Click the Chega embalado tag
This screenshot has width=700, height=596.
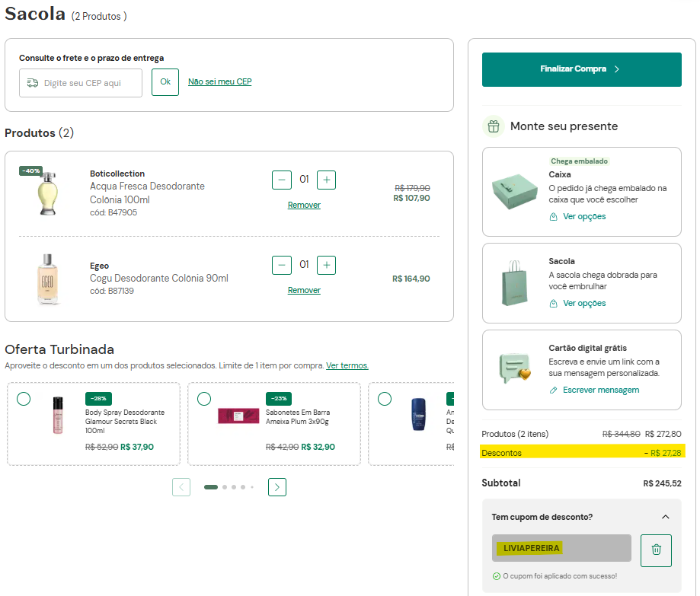click(579, 161)
